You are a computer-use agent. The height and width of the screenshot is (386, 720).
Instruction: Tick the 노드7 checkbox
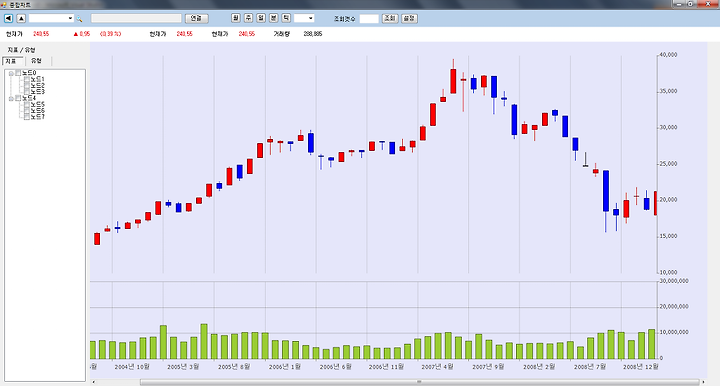[27, 117]
